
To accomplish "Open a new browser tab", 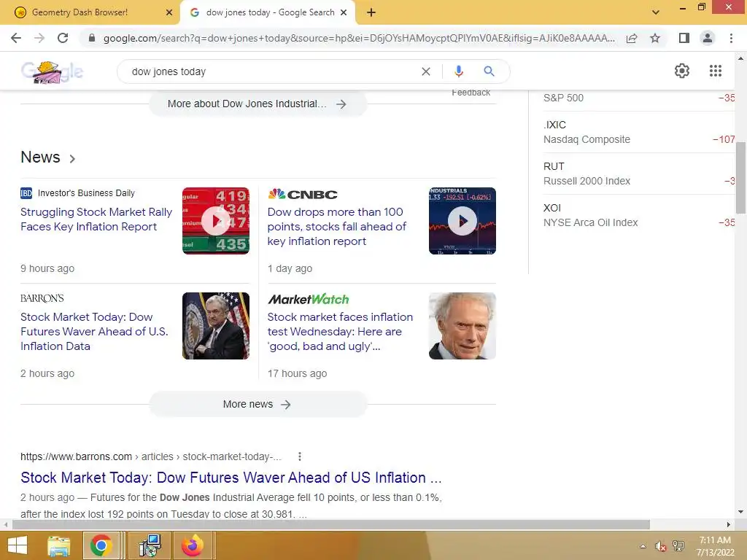I will click(x=371, y=12).
